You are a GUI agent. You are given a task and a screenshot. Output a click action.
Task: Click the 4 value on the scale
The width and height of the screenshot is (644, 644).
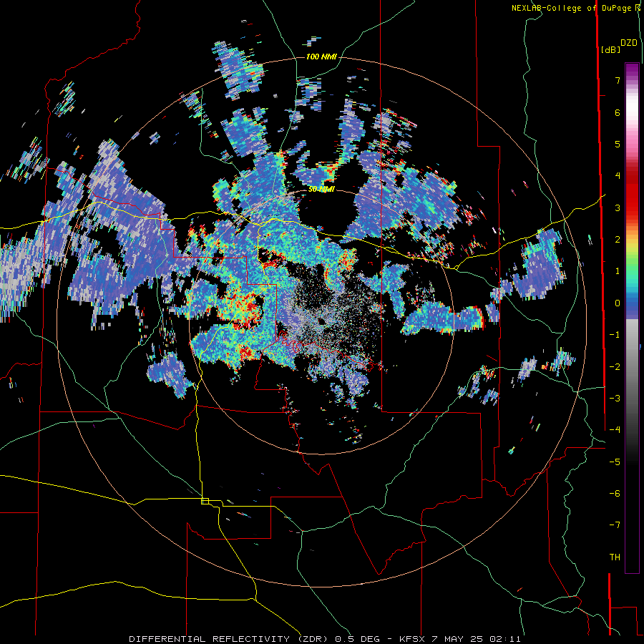[618, 176]
